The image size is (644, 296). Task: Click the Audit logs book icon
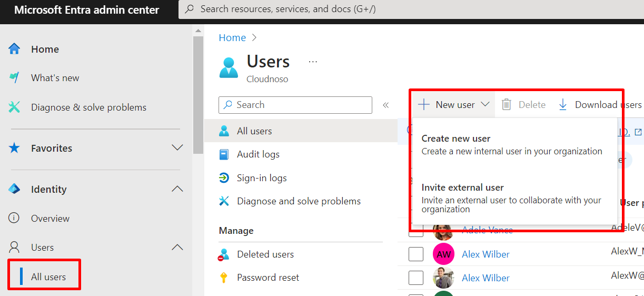[224, 154]
